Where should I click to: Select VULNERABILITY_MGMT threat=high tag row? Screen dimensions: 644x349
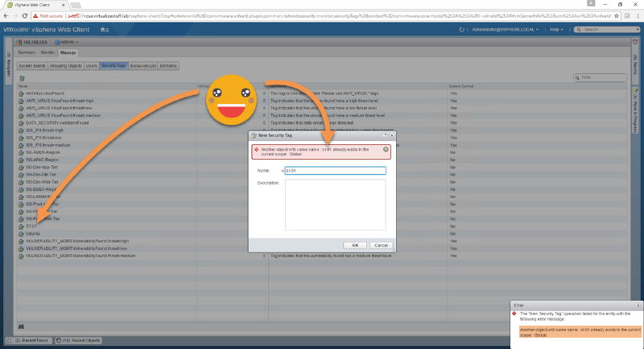(323, 241)
